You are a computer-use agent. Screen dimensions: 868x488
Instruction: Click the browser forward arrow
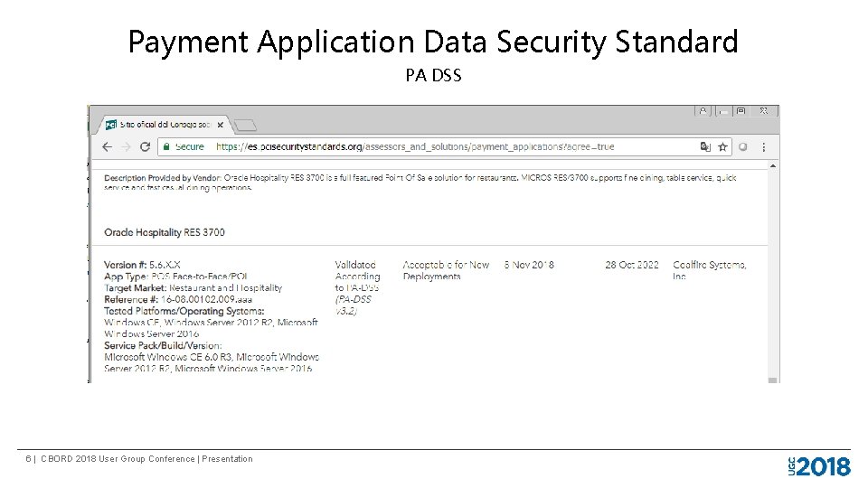[127, 146]
